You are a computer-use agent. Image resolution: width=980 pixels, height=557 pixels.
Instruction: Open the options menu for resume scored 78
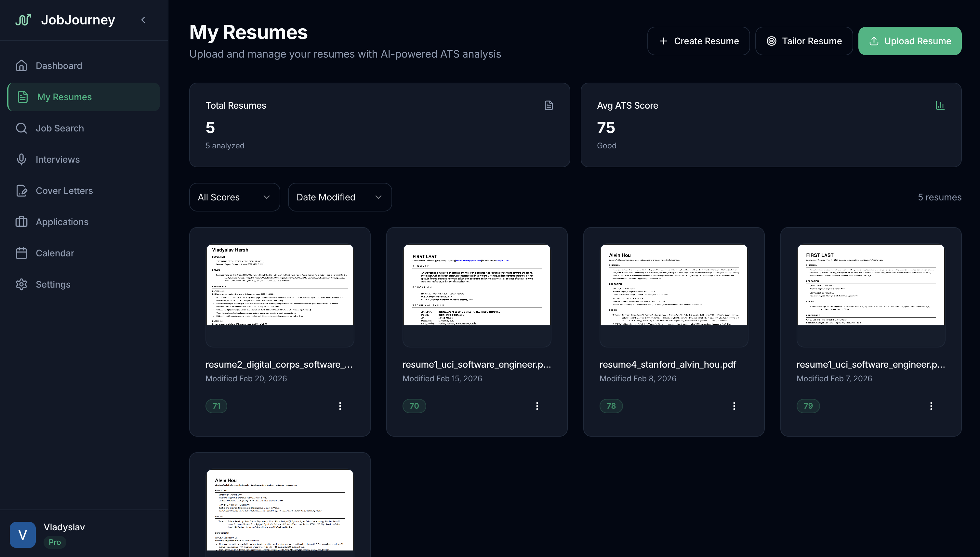point(734,406)
